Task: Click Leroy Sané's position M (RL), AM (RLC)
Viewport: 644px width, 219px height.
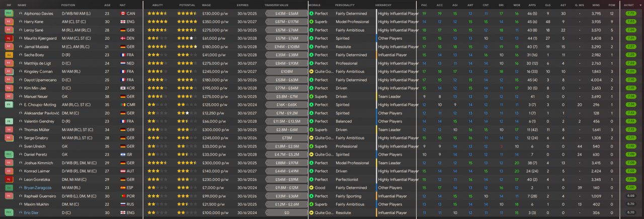Action: [x=76, y=30]
